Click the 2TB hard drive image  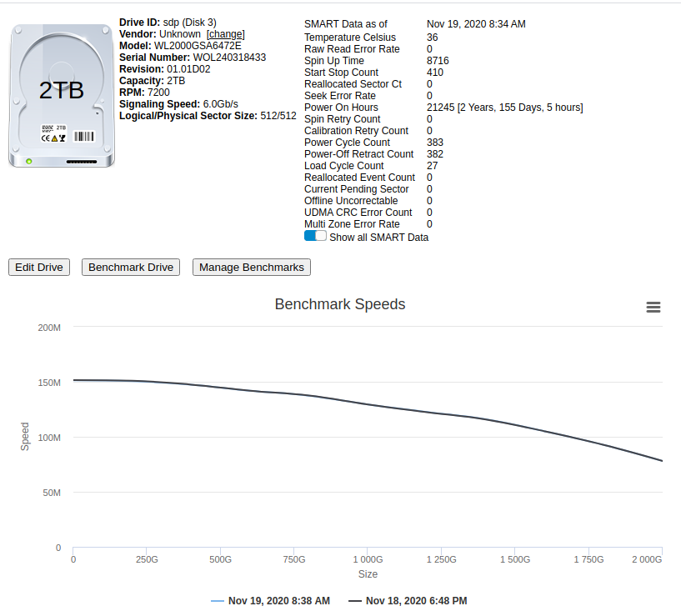[x=62, y=96]
